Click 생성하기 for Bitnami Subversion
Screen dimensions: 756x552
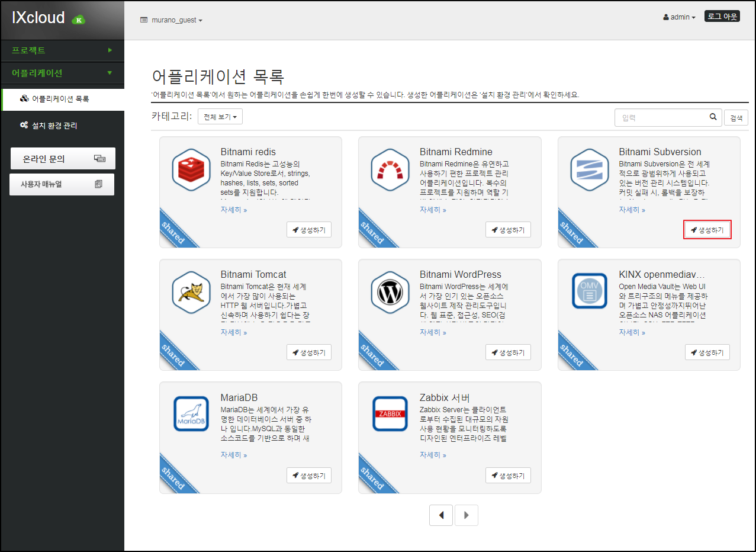pos(707,230)
